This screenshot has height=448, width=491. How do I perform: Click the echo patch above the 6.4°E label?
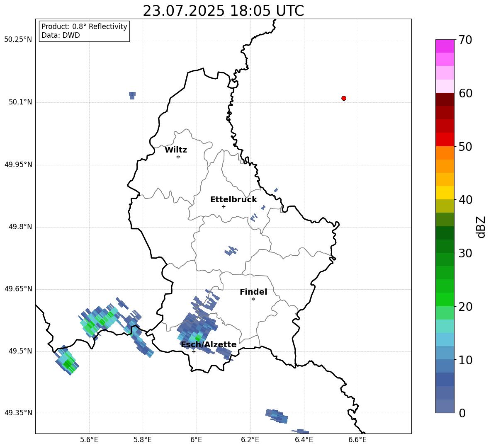pyautogui.click(x=300, y=431)
